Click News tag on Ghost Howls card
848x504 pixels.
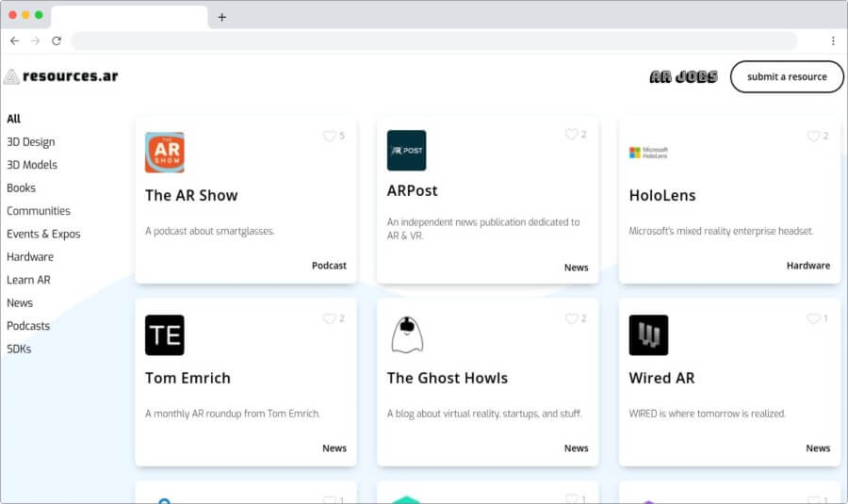(x=576, y=448)
